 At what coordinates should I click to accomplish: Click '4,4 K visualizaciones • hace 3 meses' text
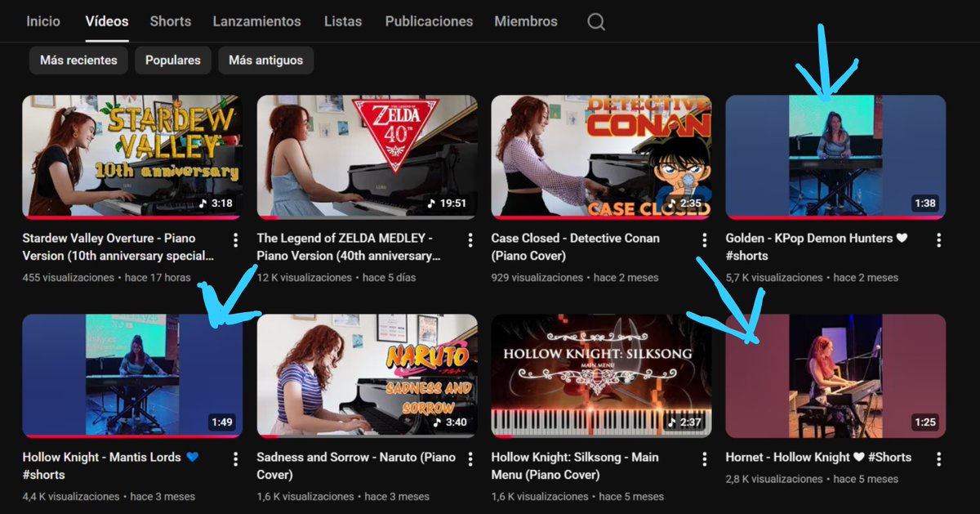(x=109, y=496)
